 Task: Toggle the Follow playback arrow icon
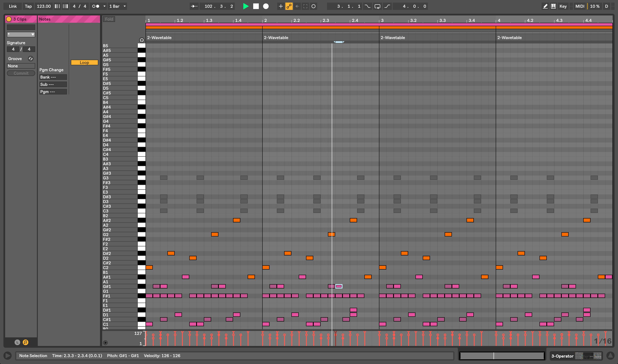(194, 6)
